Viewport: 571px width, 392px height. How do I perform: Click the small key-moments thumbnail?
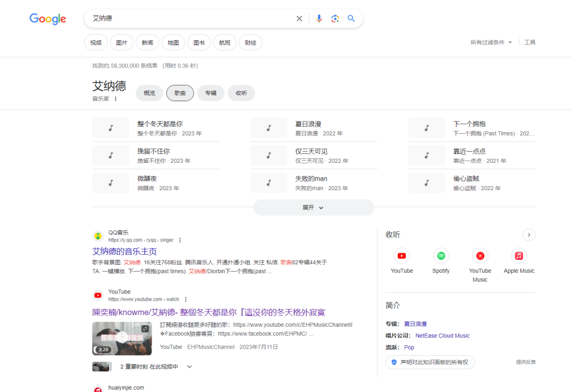pyautogui.click(x=101, y=366)
